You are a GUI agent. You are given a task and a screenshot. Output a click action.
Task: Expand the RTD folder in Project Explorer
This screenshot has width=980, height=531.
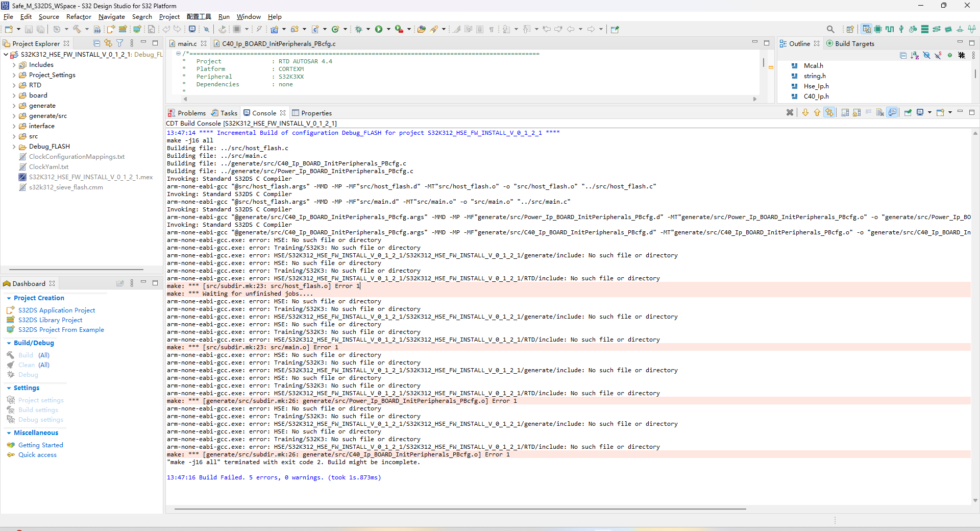14,85
